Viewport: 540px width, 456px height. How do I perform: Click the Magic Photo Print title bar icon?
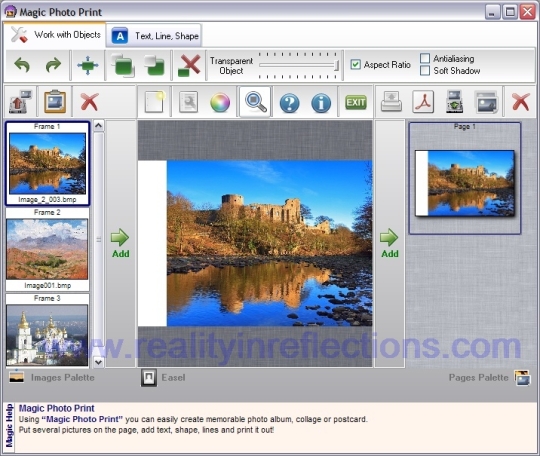pos(10,11)
